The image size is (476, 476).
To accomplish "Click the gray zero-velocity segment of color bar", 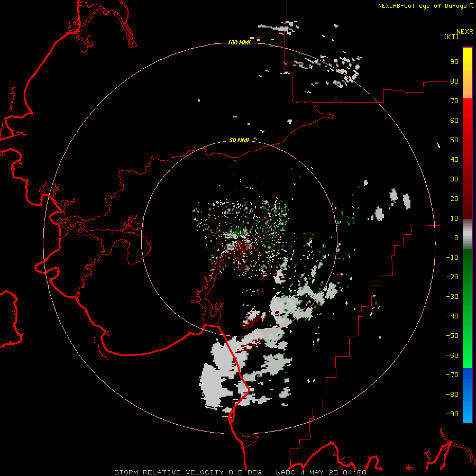I will pos(467,234).
